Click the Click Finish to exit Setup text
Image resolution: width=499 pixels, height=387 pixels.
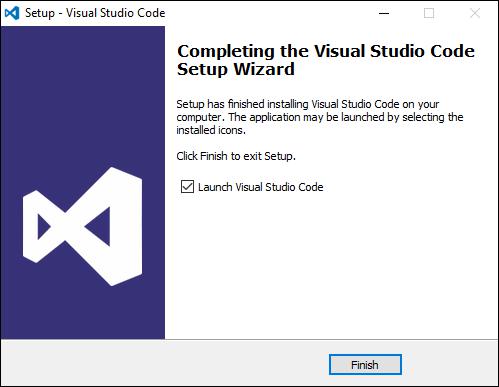(236, 156)
